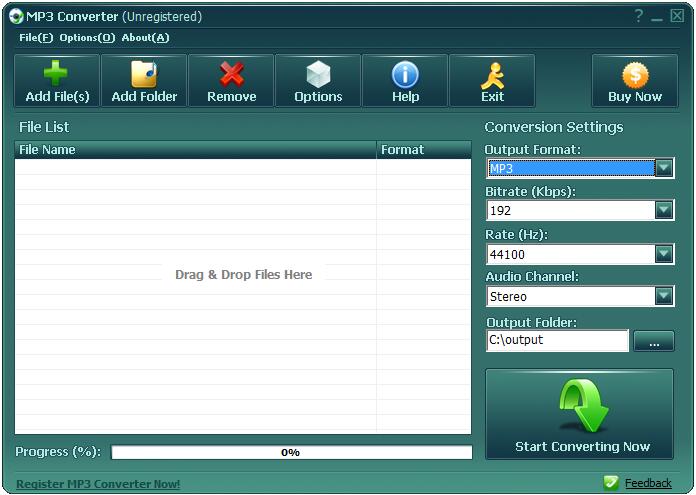Click the Buy Now coin icon
Viewport: 696px width, 495px height.
click(x=635, y=75)
